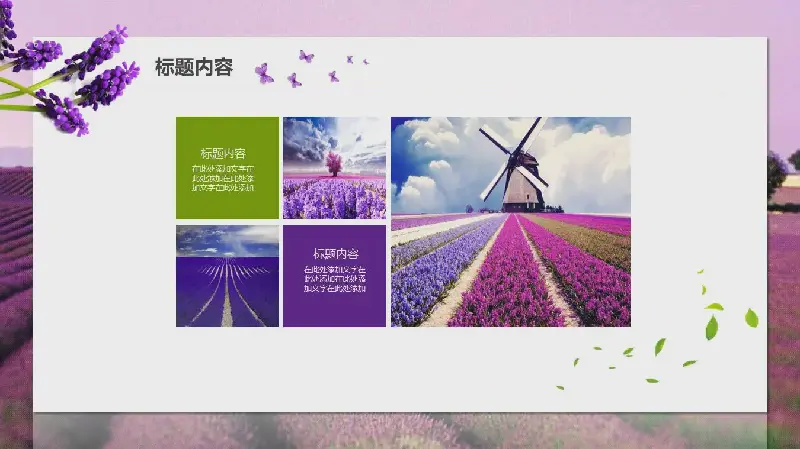
Task: Select the pink tree lavender photo
Action: click(x=334, y=168)
